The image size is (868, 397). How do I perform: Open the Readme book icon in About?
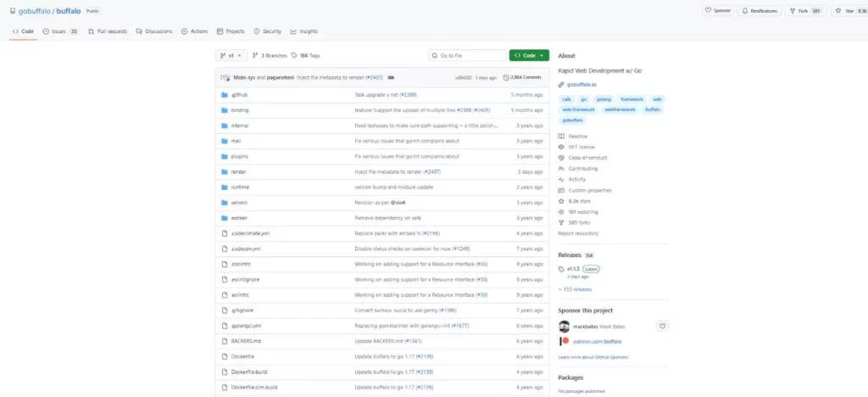tap(561, 136)
